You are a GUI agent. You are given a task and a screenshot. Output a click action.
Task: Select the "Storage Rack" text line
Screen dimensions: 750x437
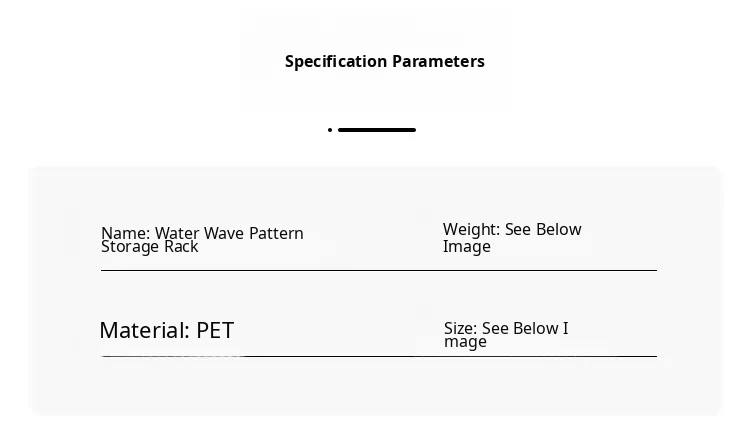coord(150,247)
